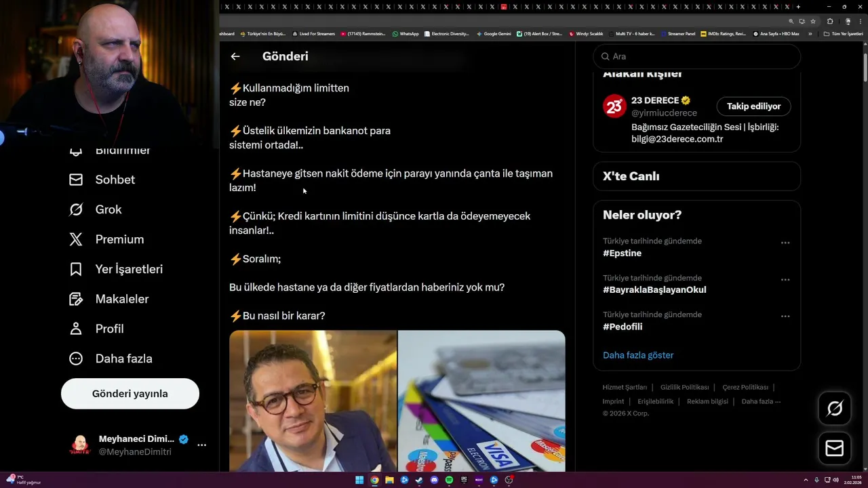Open more options for #Epstine trend
This screenshot has width=868, height=488.
785,243
